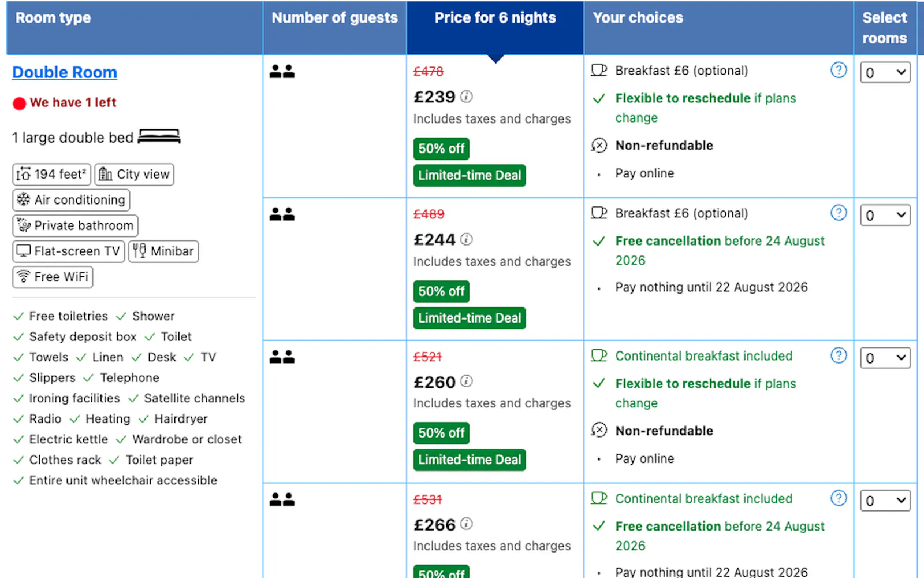Viewport: 924px width, 578px height.
Task: Click the City view facility tag
Action: click(x=134, y=174)
